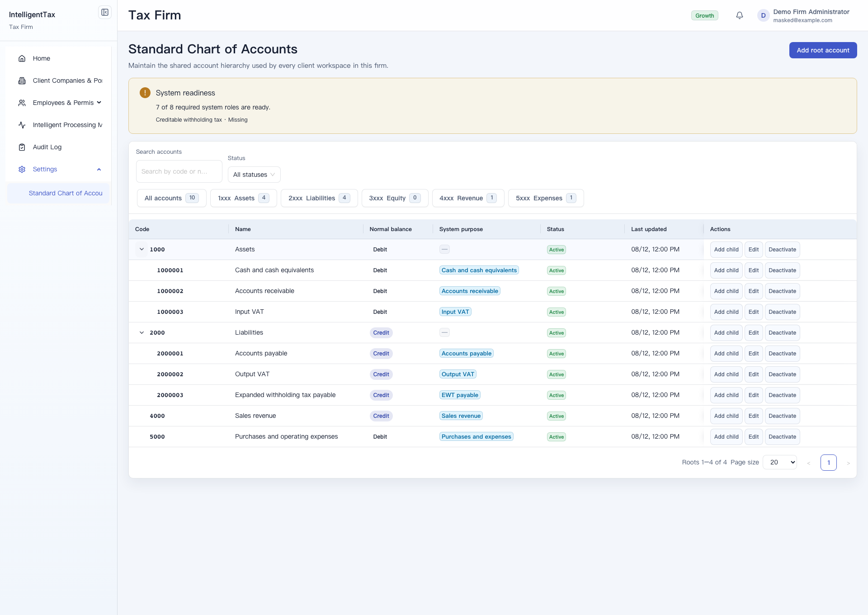868x615 pixels.
Task: Click the Client Companies building icon
Action: point(22,80)
